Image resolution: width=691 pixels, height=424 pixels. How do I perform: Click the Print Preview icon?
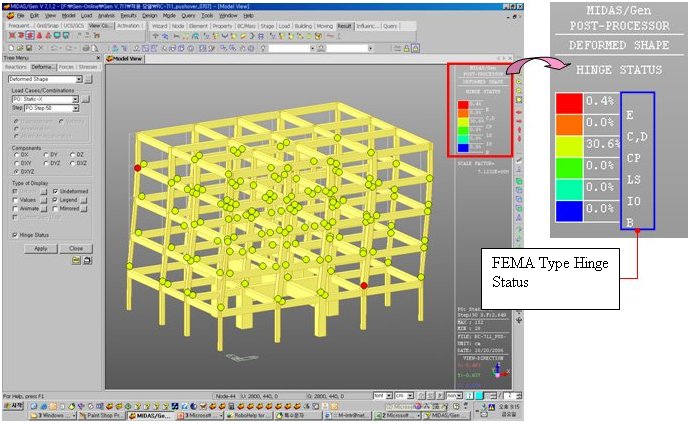point(94,48)
